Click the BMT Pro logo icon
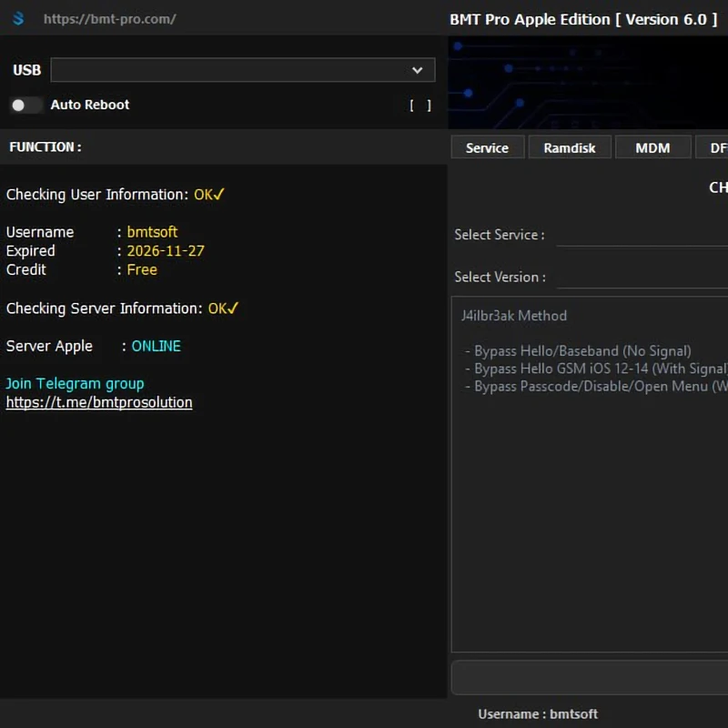The width and height of the screenshot is (728, 728). 18,18
